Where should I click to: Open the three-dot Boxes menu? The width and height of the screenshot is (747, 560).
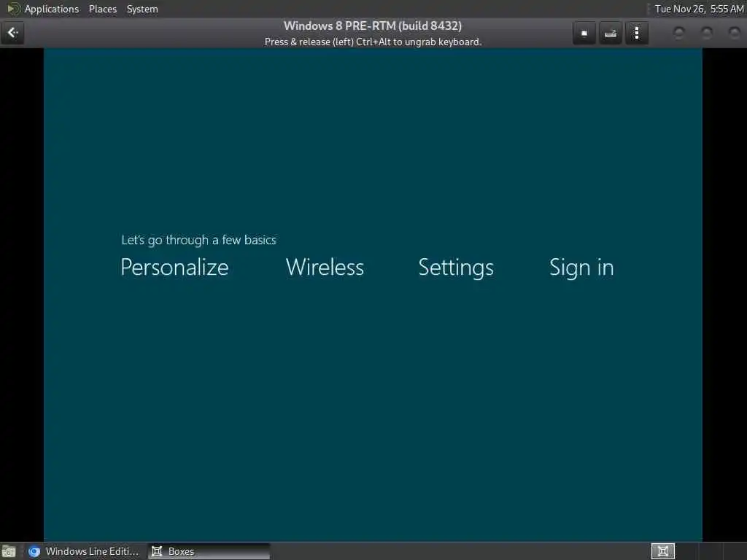(x=637, y=34)
